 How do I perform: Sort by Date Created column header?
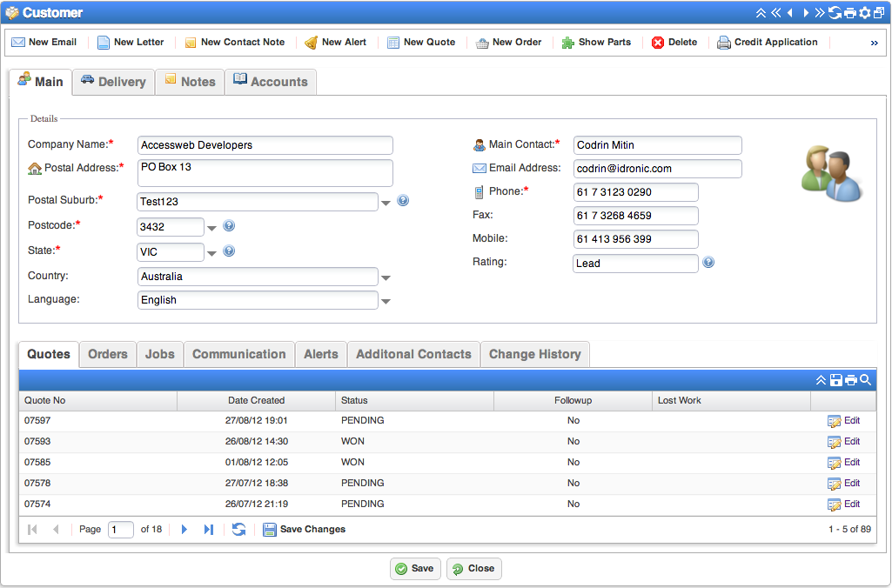[256, 400]
